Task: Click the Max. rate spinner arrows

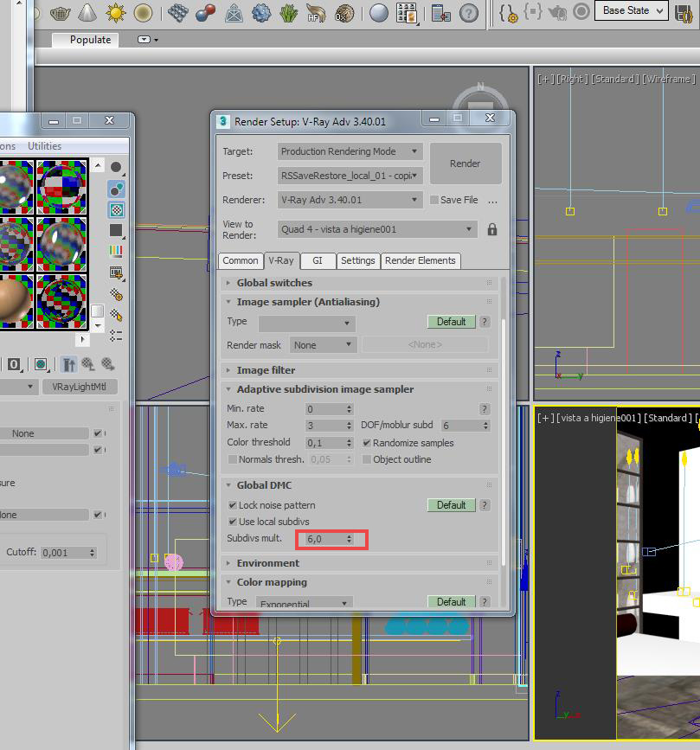Action: click(350, 426)
